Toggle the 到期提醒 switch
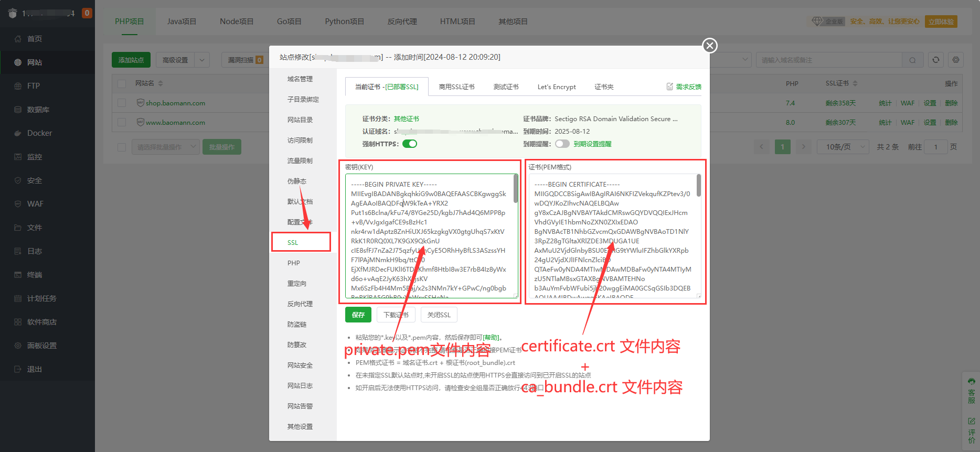Viewport: 980px width, 452px height. (562, 144)
